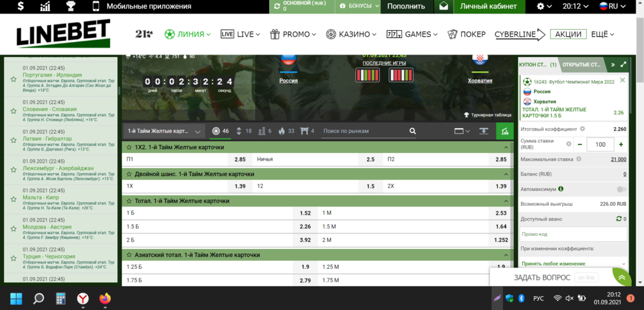Click the Пополнить button

(406, 6)
